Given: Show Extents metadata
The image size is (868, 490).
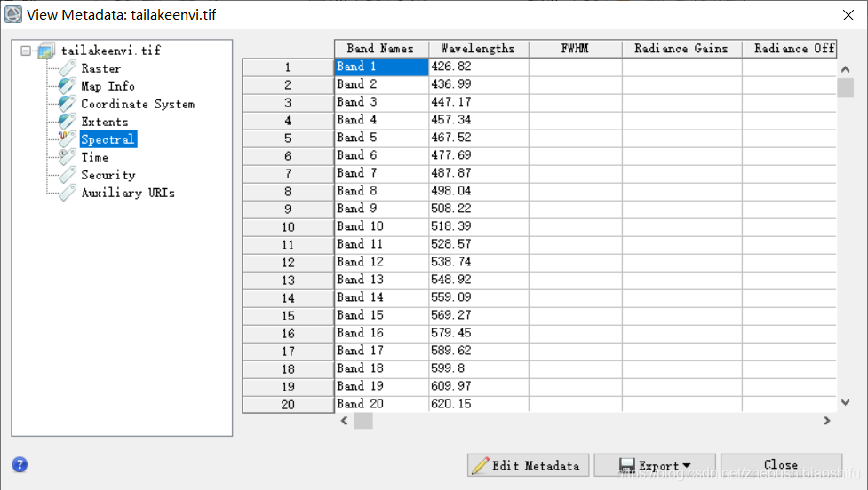Looking at the screenshot, I should point(105,122).
